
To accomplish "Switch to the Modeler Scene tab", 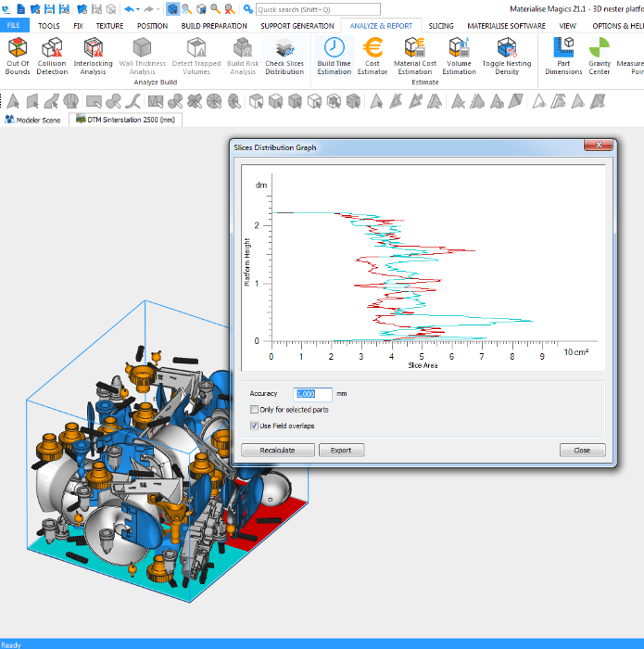I will click(x=33, y=120).
